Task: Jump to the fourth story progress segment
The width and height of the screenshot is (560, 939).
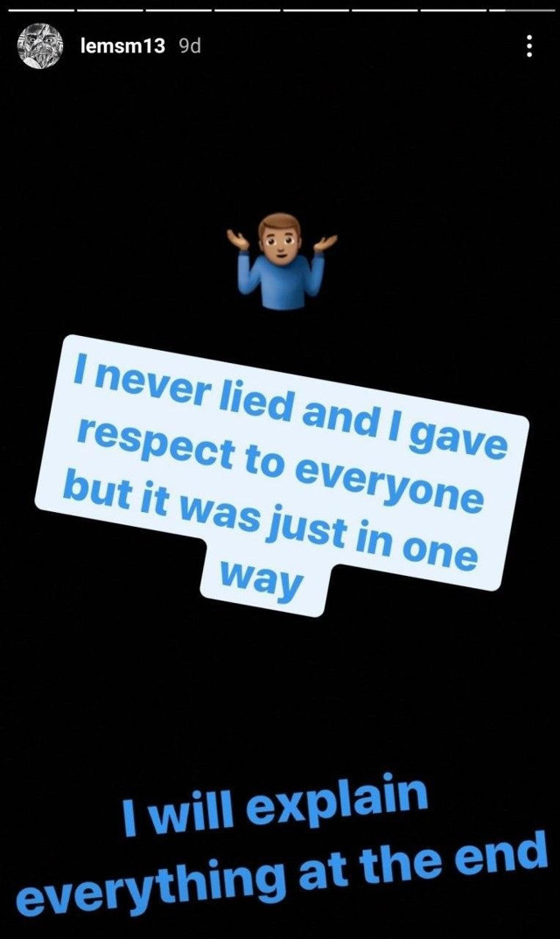Action: 247,11
